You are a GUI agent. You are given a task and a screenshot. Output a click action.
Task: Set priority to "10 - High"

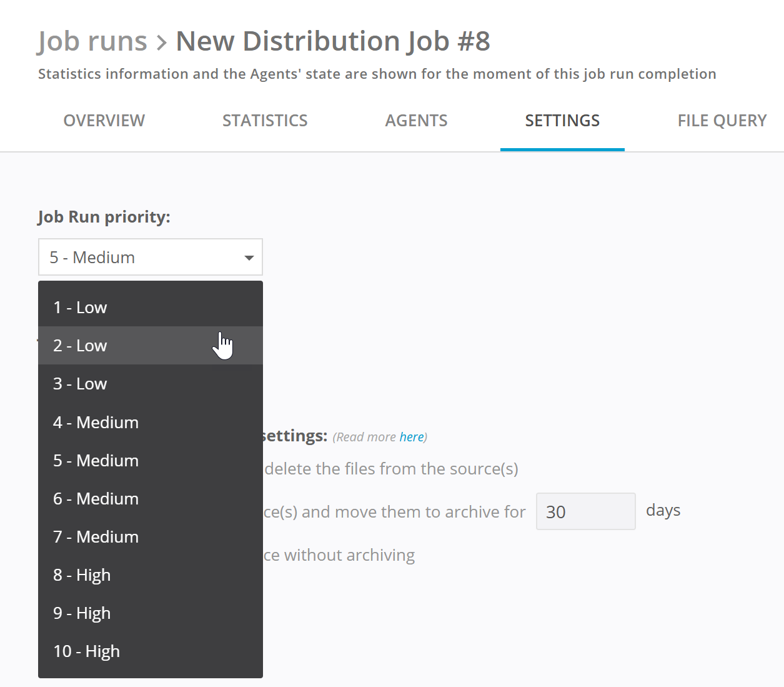pos(150,651)
